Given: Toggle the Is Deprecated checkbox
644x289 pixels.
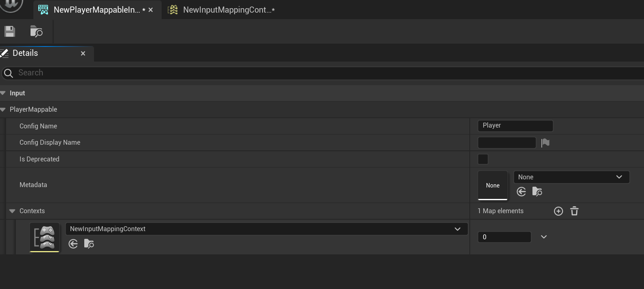Looking at the screenshot, I should (x=483, y=159).
